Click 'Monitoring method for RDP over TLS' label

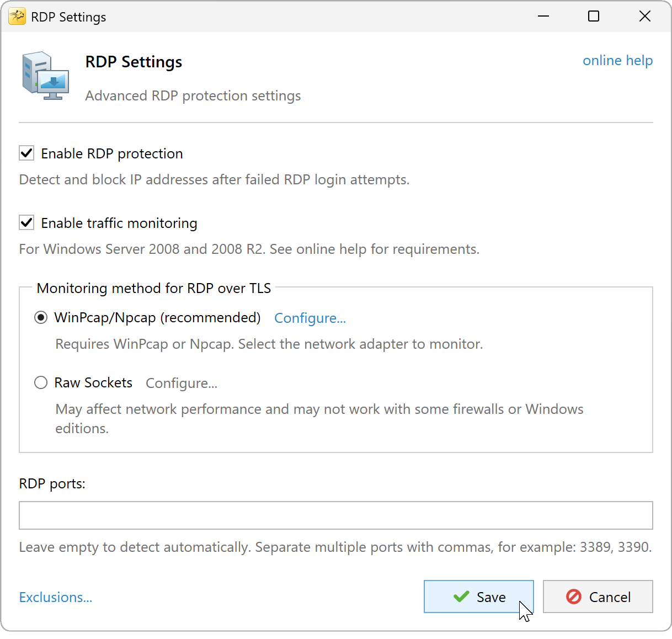154,289
